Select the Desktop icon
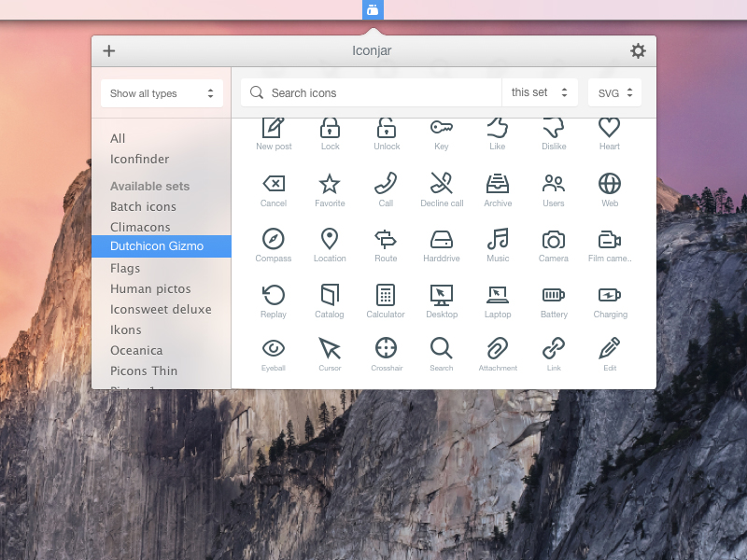Screen dimensions: 747x560 point(442,295)
